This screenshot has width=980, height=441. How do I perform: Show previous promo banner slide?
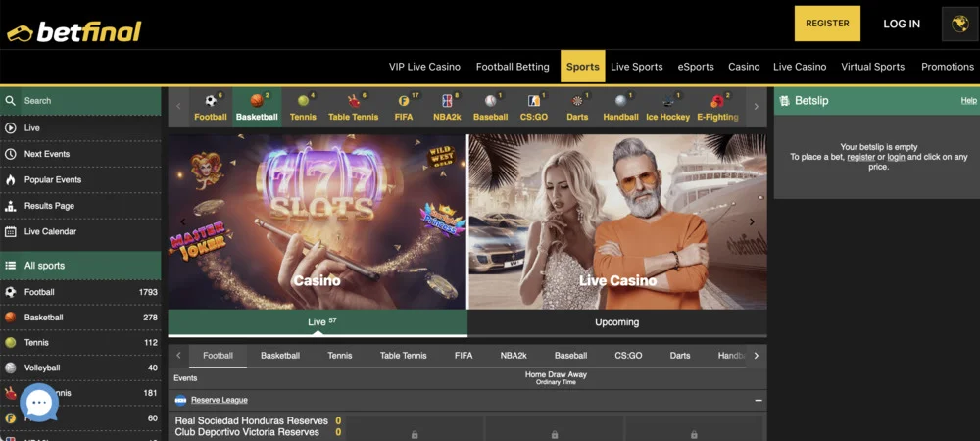click(x=183, y=221)
